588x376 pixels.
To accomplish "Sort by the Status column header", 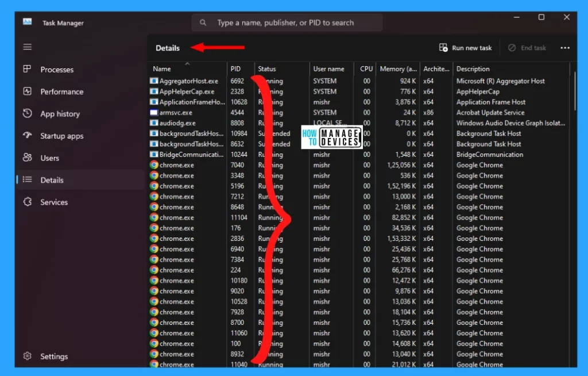I will pyautogui.click(x=282, y=69).
